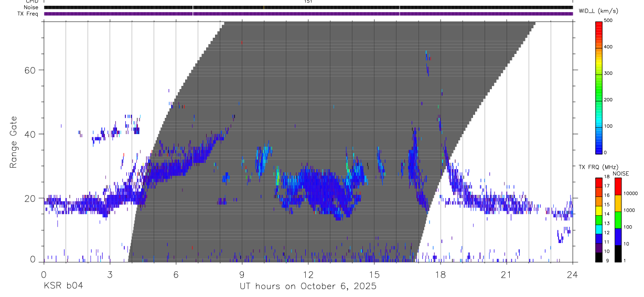Click the 15 tick label on the UT hours axis

374,274
